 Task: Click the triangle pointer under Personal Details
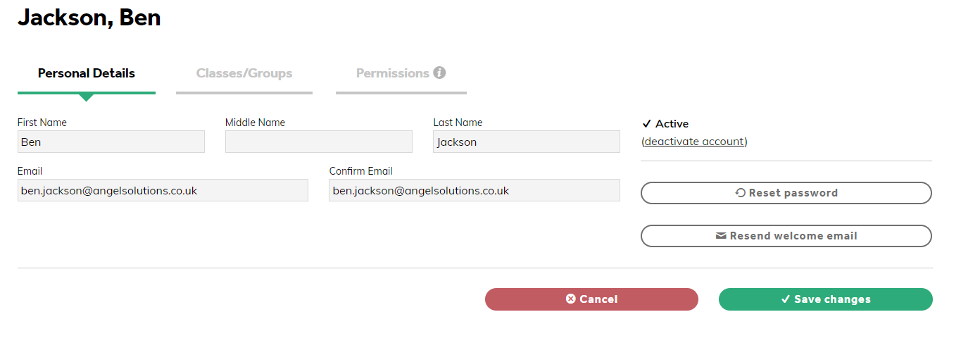86,98
